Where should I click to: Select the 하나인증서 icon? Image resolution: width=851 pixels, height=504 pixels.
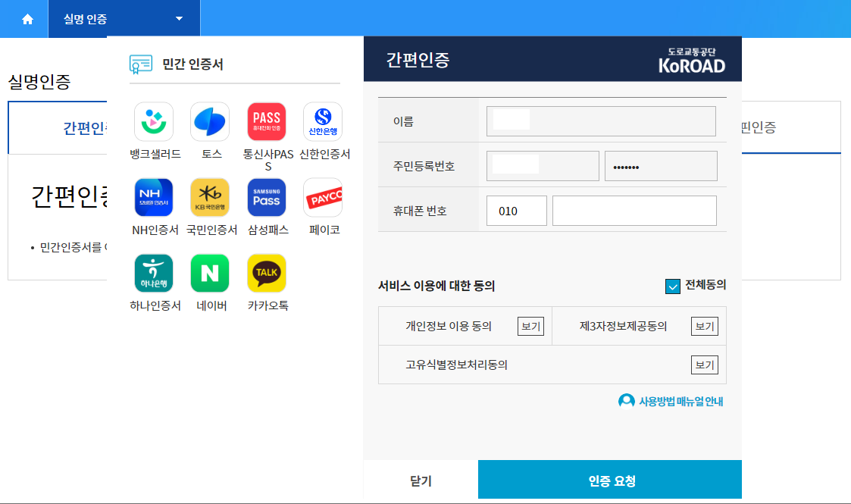pos(154,274)
